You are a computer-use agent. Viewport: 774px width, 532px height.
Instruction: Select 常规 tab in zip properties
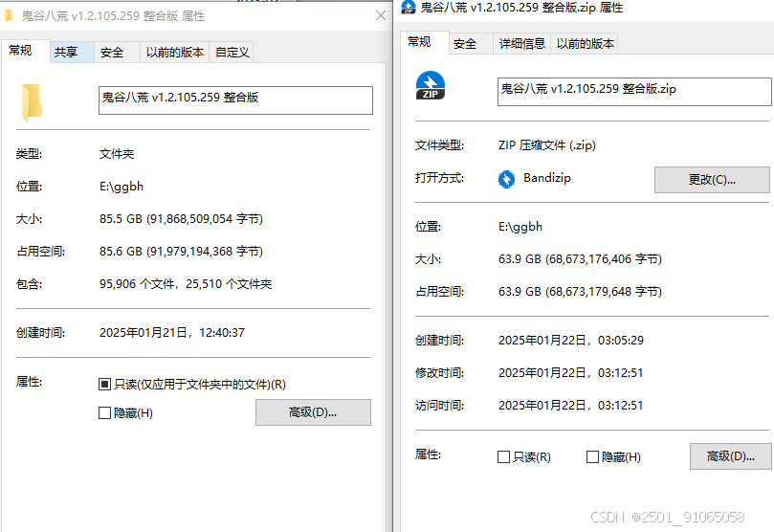(x=424, y=42)
